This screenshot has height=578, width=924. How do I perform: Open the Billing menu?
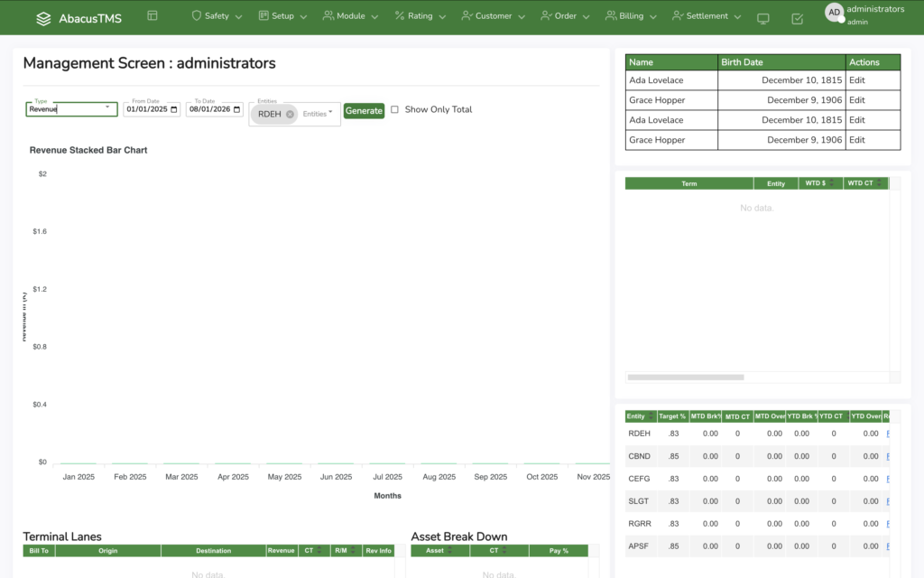pos(631,16)
